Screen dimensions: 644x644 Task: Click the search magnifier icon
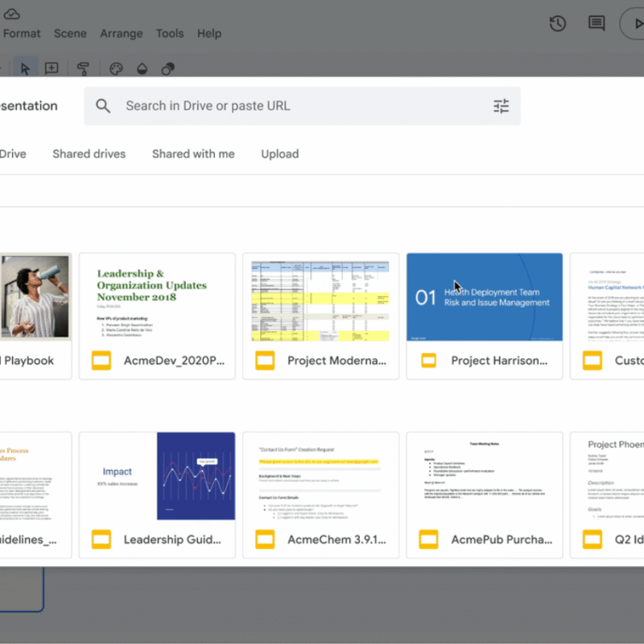[x=103, y=105]
